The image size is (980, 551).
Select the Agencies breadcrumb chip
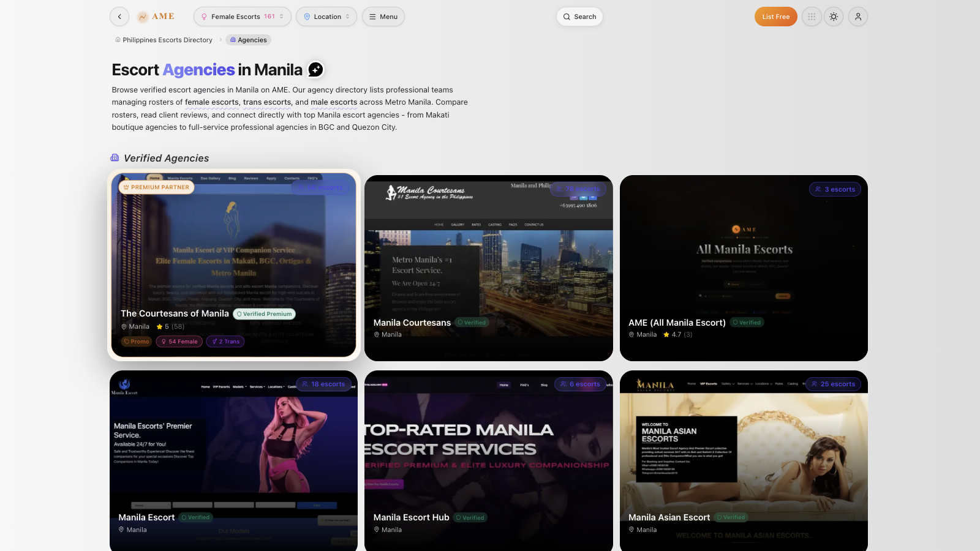pos(248,40)
